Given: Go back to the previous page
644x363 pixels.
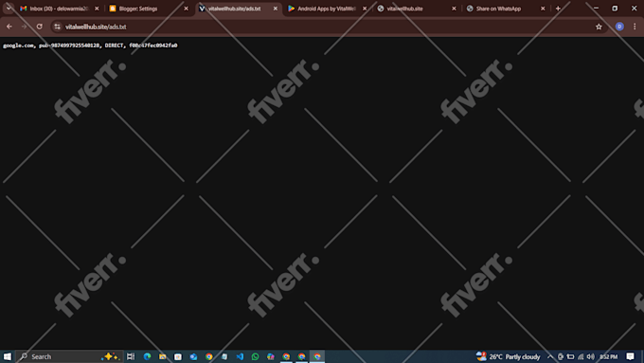Looking at the screenshot, I should click(9, 27).
